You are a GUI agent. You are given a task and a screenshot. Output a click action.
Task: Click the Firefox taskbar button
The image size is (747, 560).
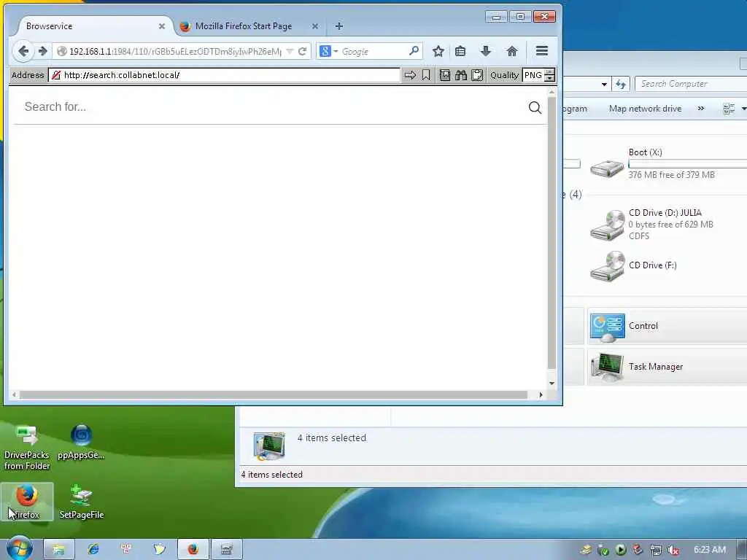tap(193, 550)
